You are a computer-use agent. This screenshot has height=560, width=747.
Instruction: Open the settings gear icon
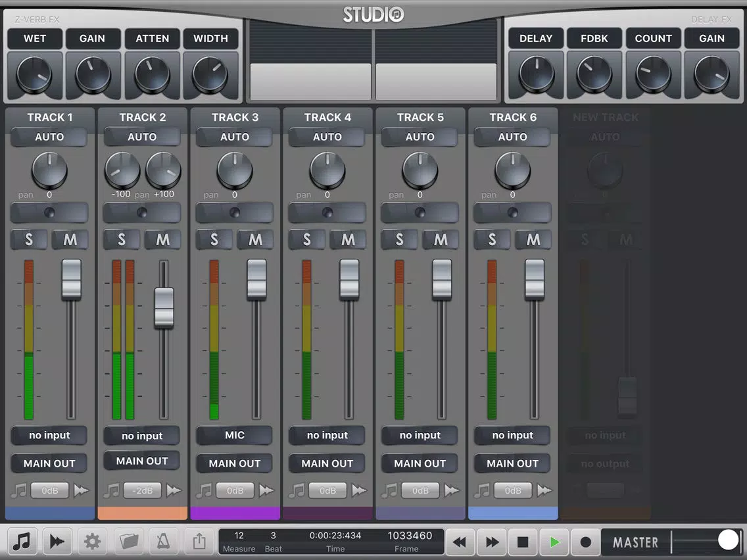click(x=92, y=542)
